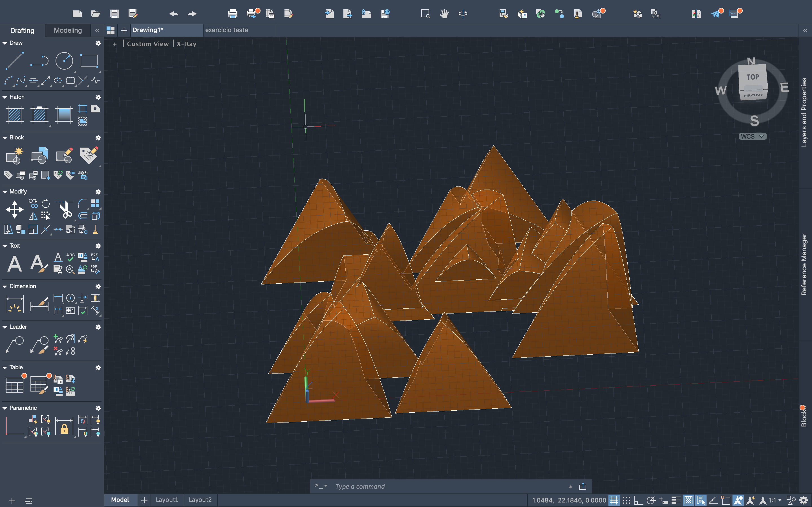Select the Pan hand tool

(444, 14)
